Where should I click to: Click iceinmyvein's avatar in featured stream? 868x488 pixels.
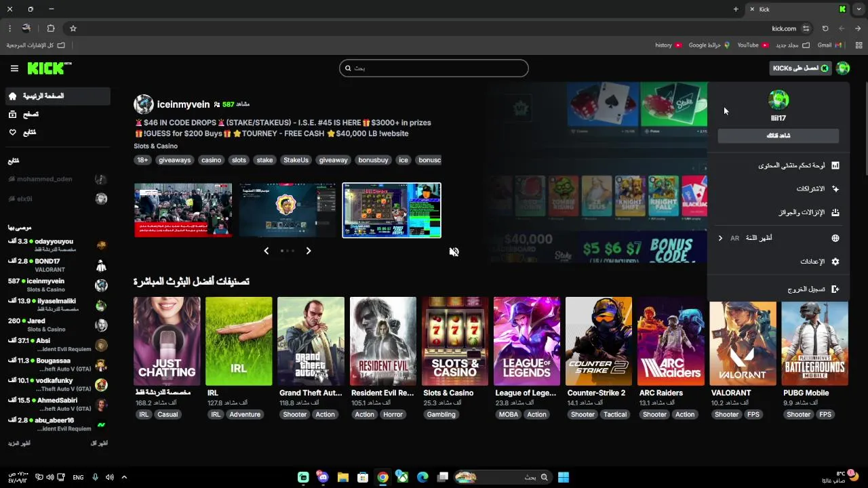click(144, 104)
